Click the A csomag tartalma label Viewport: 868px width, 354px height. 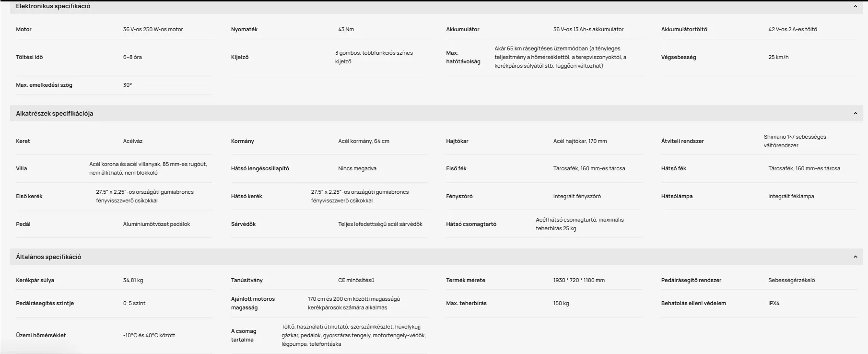coord(244,335)
